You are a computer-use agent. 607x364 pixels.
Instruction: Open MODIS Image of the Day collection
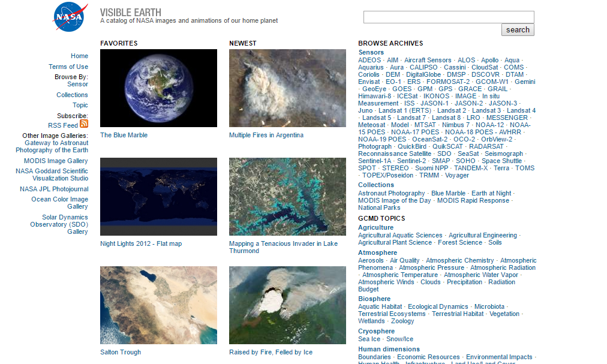tap(395, 200)
